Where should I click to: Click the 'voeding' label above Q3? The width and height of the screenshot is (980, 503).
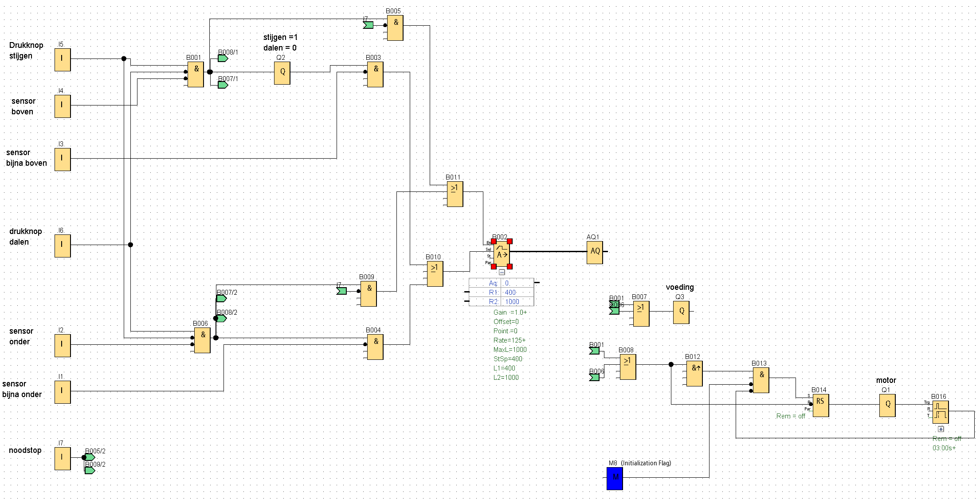(680, 288)
